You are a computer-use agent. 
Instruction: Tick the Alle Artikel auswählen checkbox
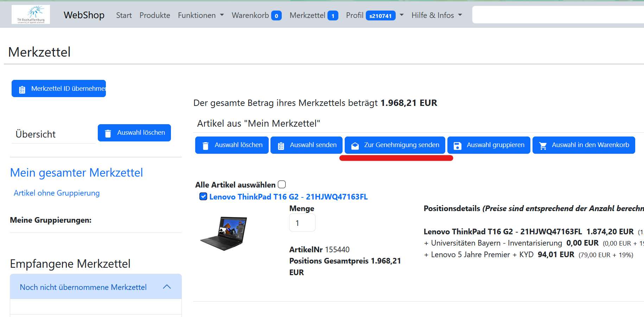(x=282, y=184)
